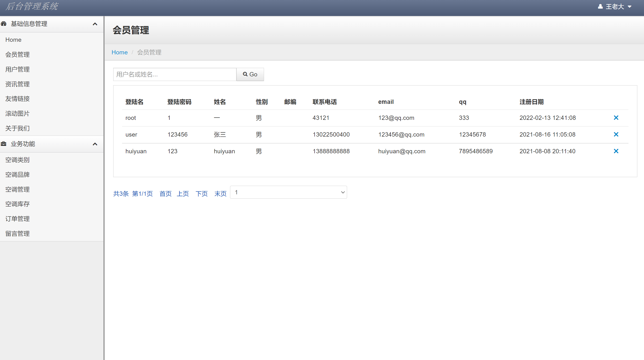This screenshot has height=360, width=644.
Task: Click the magnifier icon on the Go button
Action: (x=245, y=74)
